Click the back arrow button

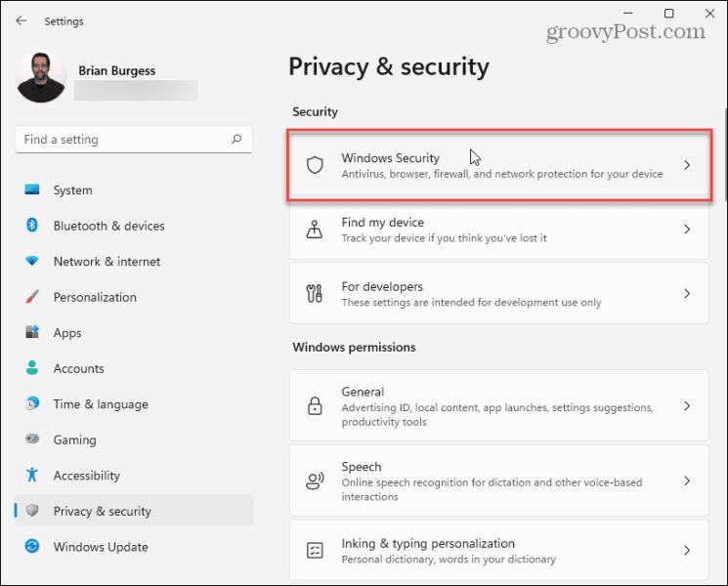(21, 21)
